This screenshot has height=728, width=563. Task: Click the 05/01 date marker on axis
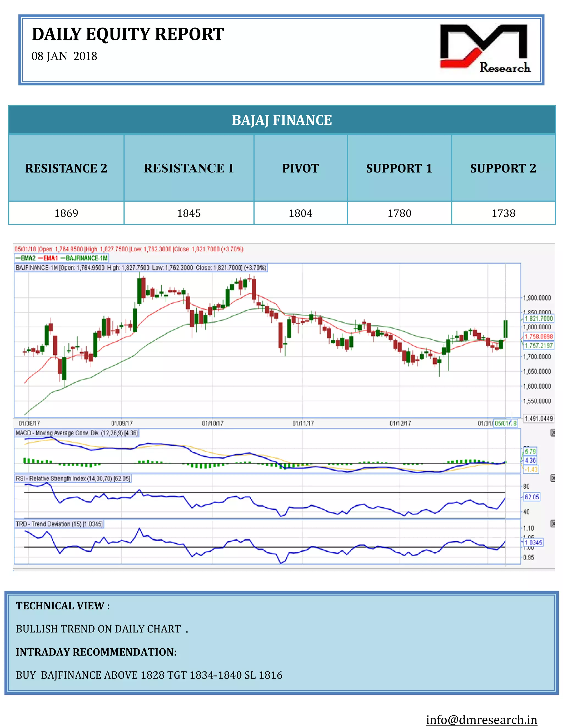[505, 423]
